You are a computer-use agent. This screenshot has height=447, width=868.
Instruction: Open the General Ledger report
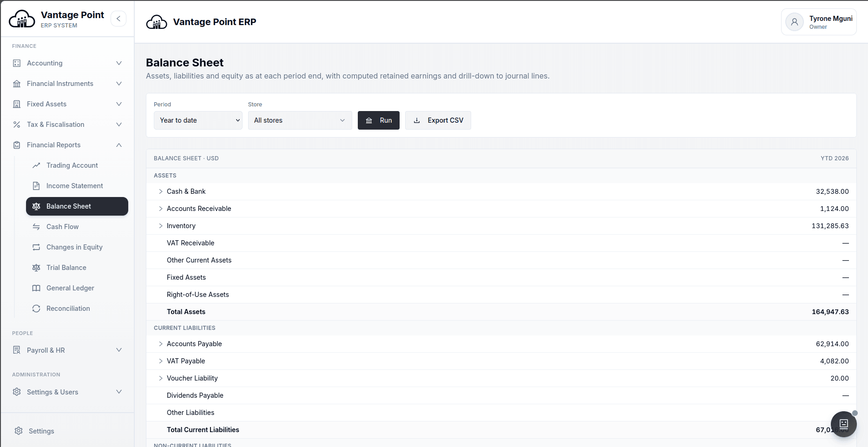pyautogui.click(x=77, y=288)
